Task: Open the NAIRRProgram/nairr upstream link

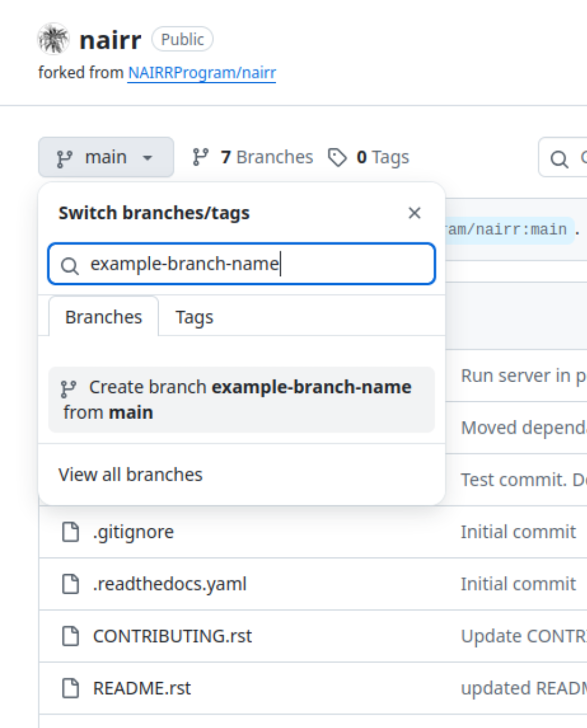Action: pyautogui.click(x=202, y=73)
